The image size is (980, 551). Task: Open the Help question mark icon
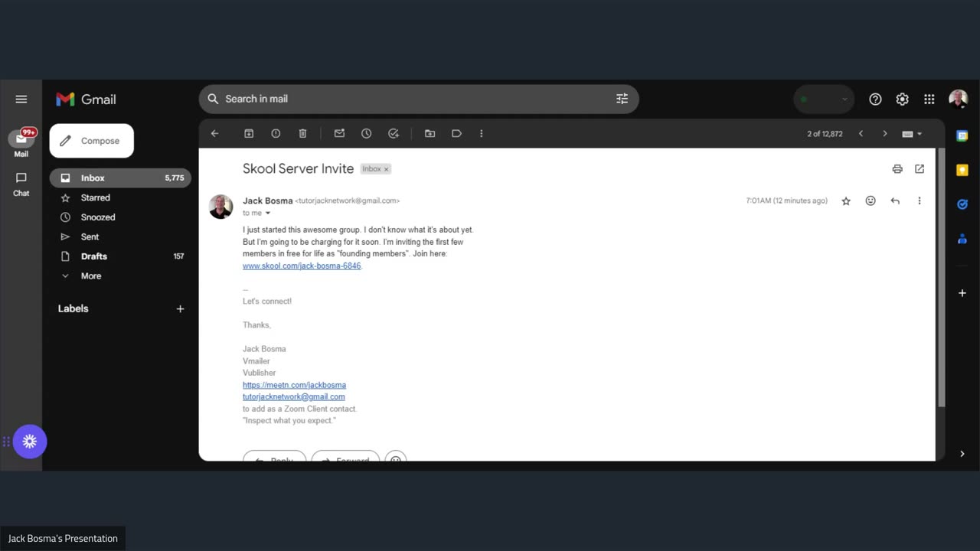pyautogui.click(x=875, y=99)
